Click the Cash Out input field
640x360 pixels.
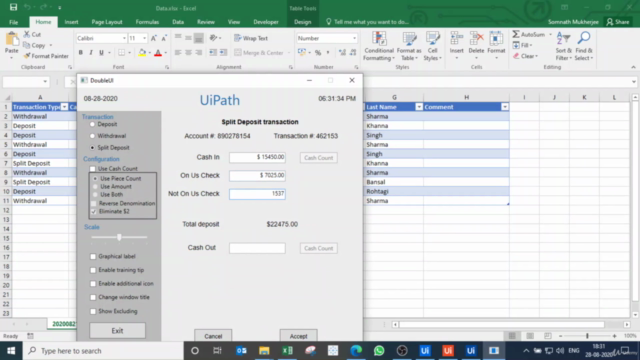coord(257,248)
